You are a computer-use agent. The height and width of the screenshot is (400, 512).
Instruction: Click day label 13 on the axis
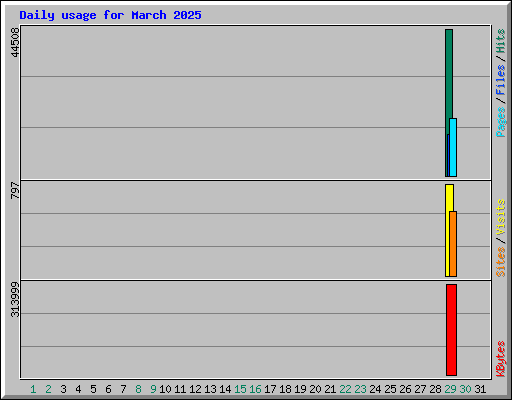coord(210,389)
